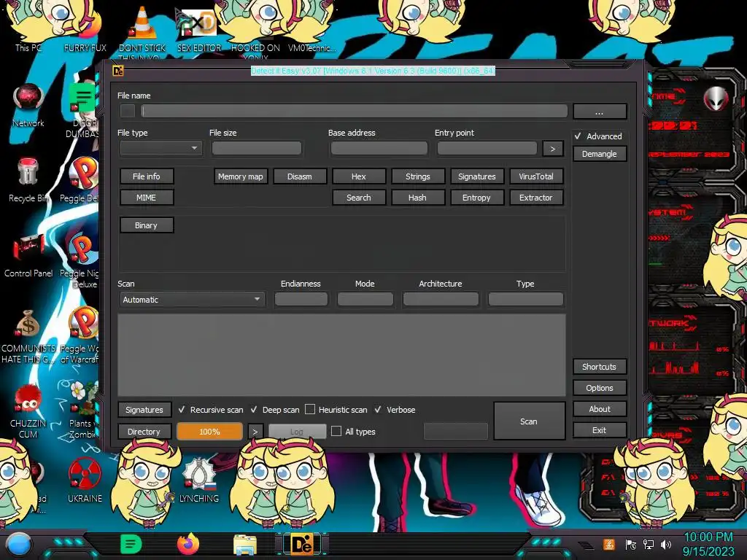Click the Directory button
The width and height of the screenshot is (747, 560).
pyautogui.click(x=144, y=432)
